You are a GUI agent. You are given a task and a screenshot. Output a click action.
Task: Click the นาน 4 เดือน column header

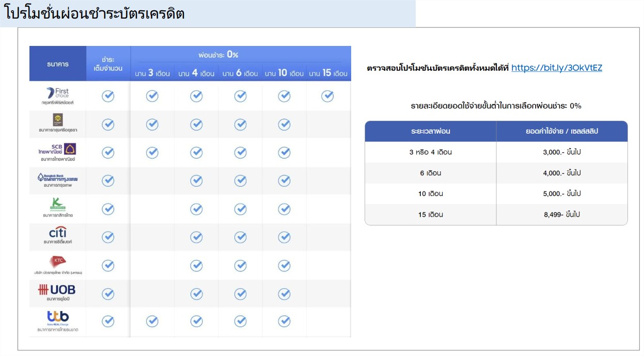(x=196, y=73)
